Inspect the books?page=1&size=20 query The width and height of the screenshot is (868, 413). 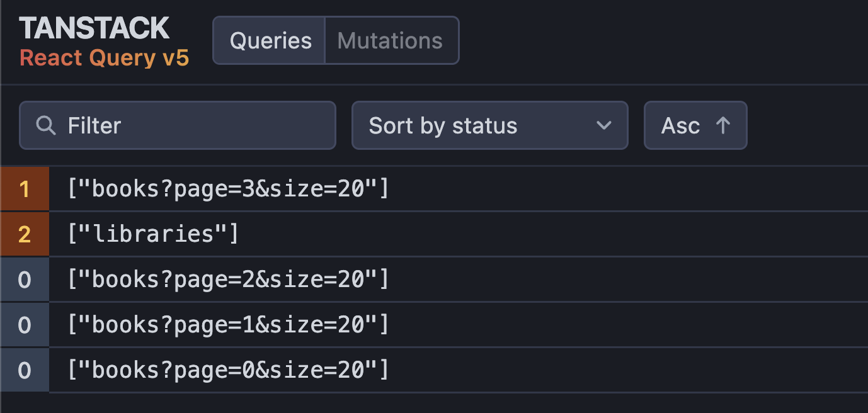(x=228, y=324)
